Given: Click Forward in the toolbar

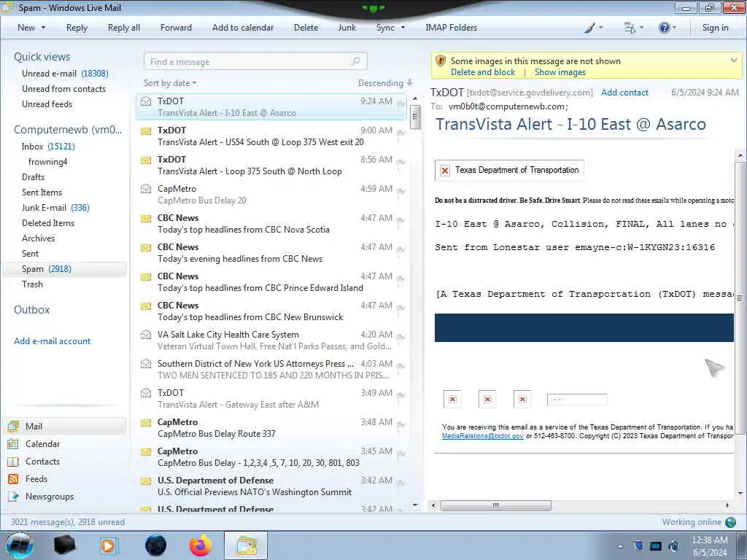Looking at the screenshot, I should pyautogui.click(x=176, y=28).
